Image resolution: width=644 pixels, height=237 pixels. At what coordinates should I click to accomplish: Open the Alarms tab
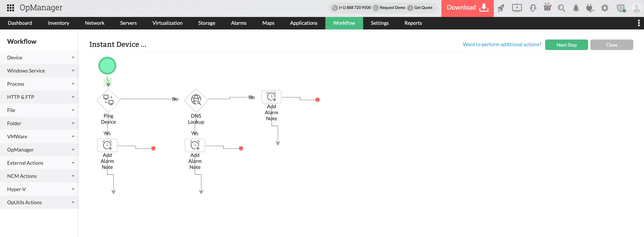239,23
